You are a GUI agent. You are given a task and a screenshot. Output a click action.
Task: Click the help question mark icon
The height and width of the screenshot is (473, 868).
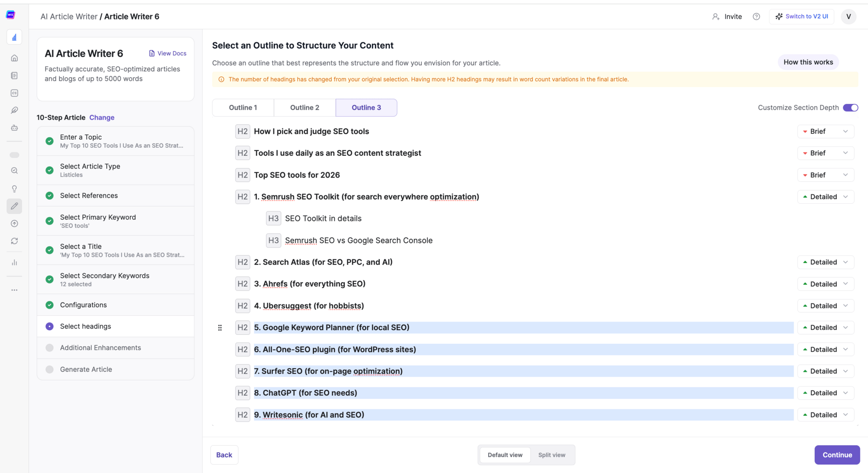point(756,17)
